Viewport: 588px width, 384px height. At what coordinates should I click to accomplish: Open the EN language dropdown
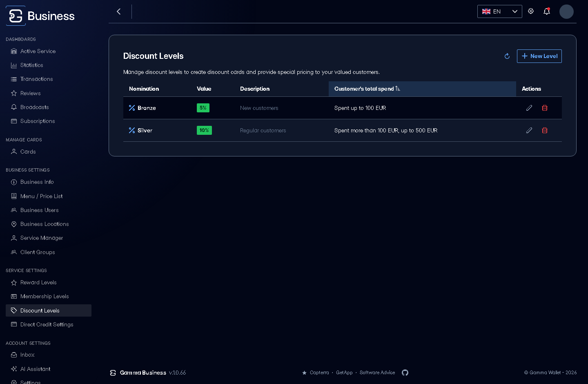(x=500, y=11)
